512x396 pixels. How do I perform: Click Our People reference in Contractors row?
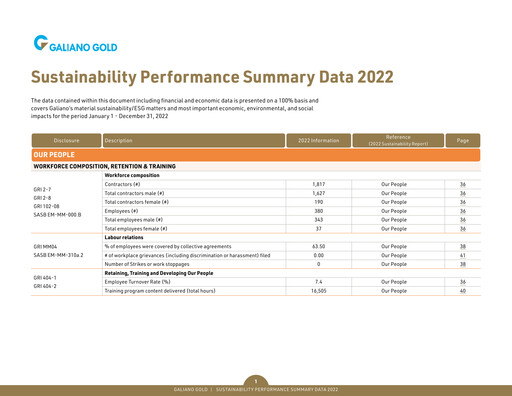point(394,184)
